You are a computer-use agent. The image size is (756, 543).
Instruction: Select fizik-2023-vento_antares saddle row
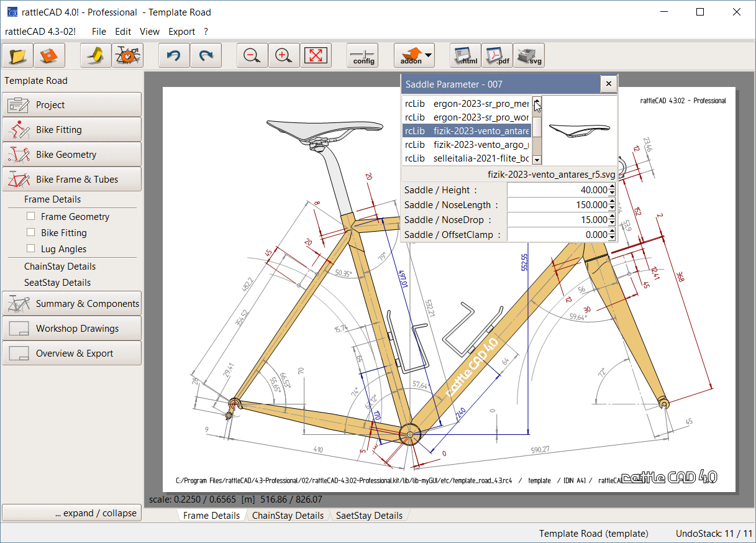[x=467, y=131]
